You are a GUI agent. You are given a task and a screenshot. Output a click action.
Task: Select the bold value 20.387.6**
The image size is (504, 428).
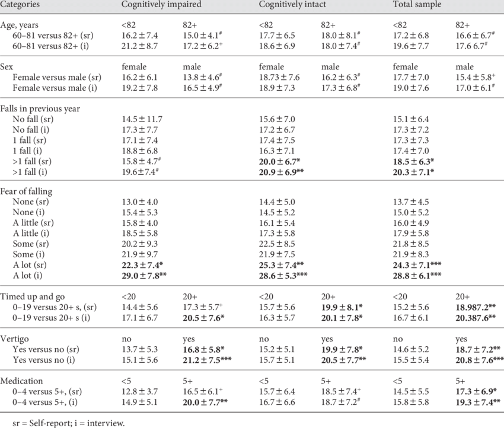point(476,318)
